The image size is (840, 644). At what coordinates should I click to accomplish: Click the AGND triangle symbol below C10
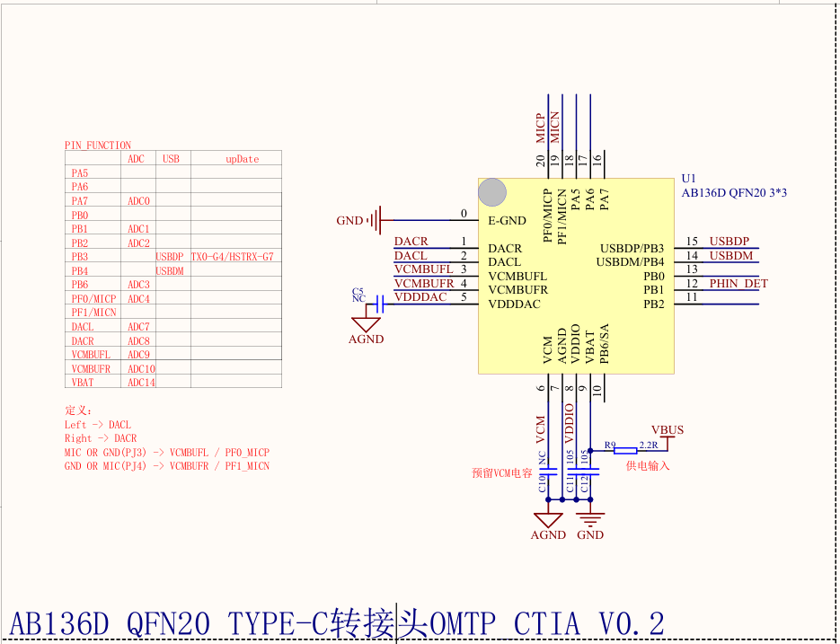tap(548, 520)
